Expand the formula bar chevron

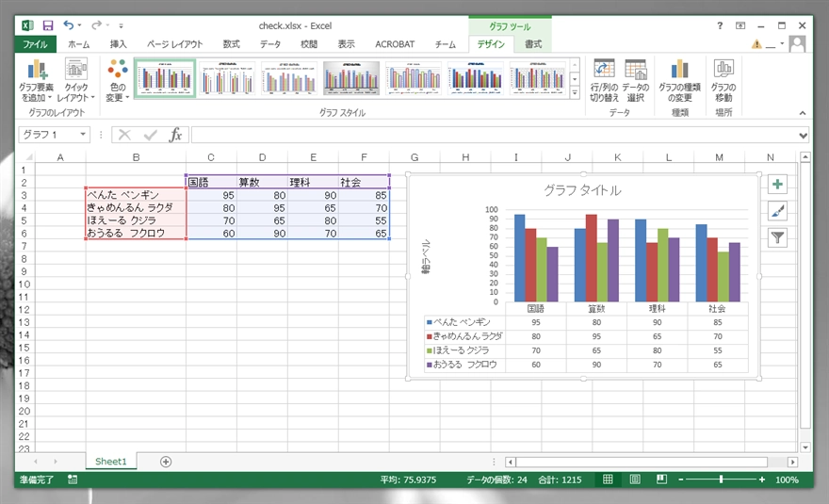[x=803, y=136]
